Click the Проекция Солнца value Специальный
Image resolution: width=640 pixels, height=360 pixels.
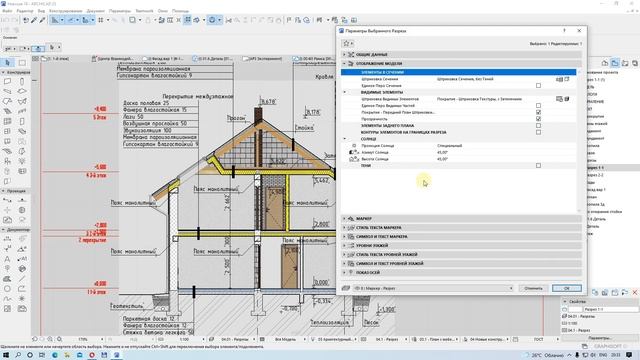click(449, 146)
